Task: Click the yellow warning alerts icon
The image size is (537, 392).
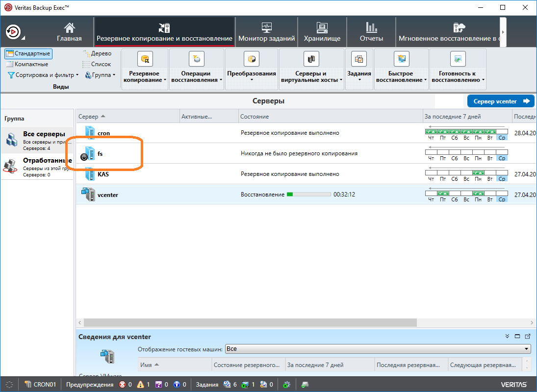Action: click(140, 385)
